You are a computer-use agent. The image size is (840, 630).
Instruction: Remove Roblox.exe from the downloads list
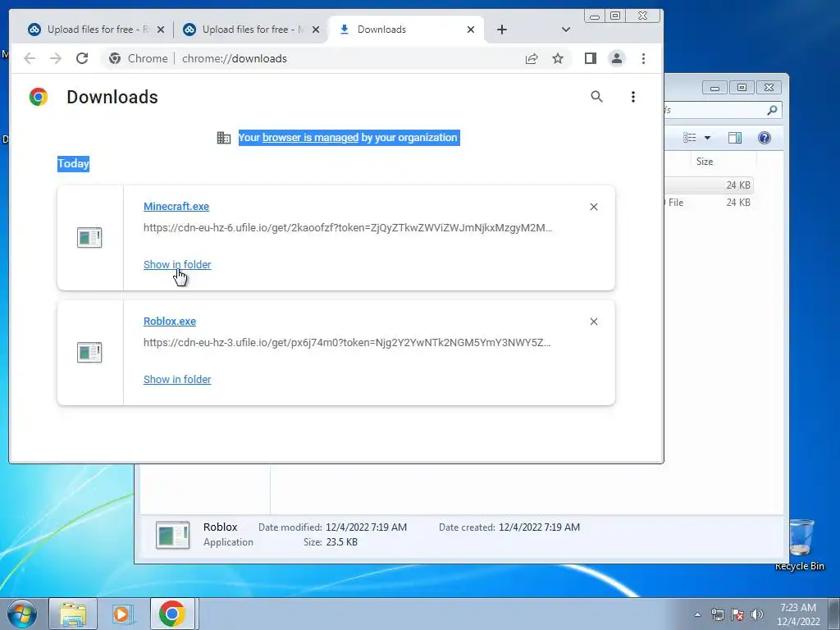tap(594, 322)
